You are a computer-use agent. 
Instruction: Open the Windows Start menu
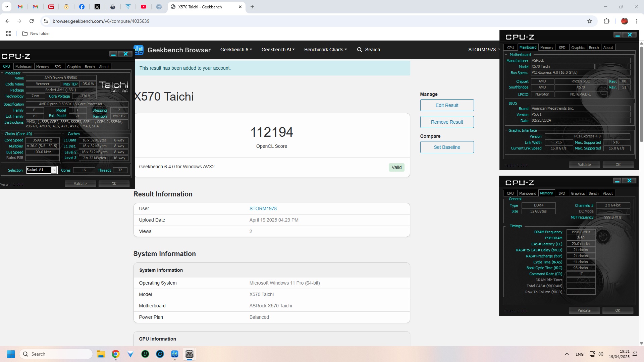11,354
